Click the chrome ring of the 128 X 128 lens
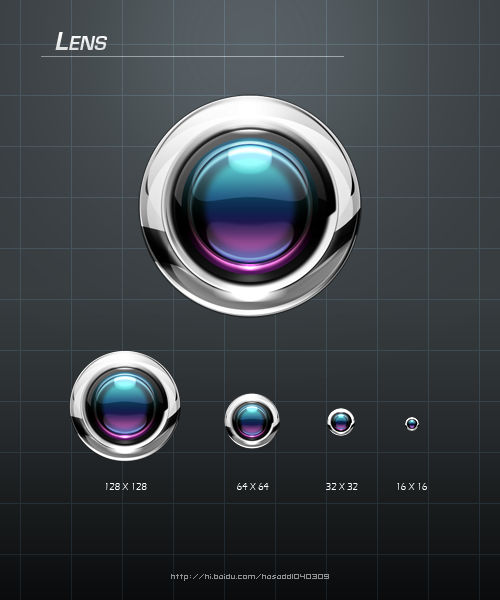 (125, 359)
